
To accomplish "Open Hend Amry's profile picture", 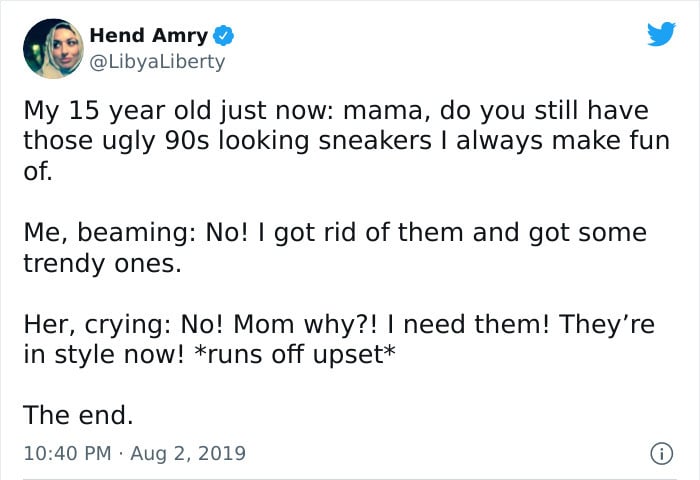I will pyautogui.click(x=52, y=47).
